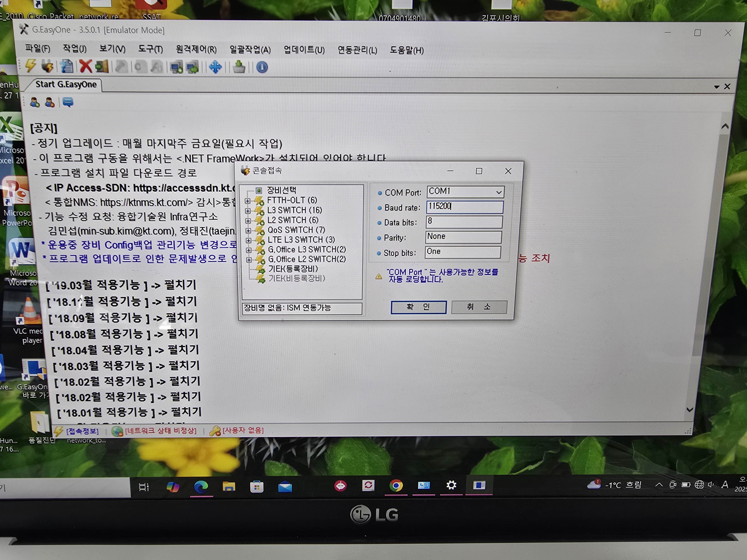Click the user with green badge icon
Viewport: 747px width, 560px height.
coord(35,102)
